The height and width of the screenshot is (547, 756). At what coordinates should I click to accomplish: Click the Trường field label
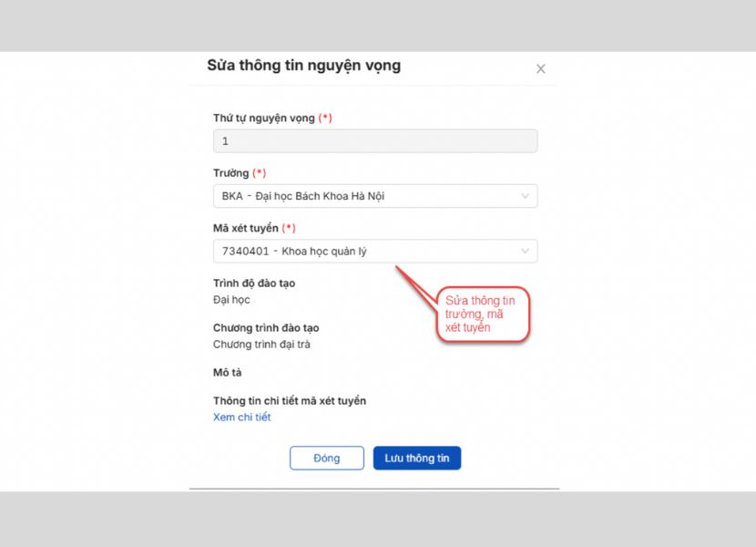[231, 173]
